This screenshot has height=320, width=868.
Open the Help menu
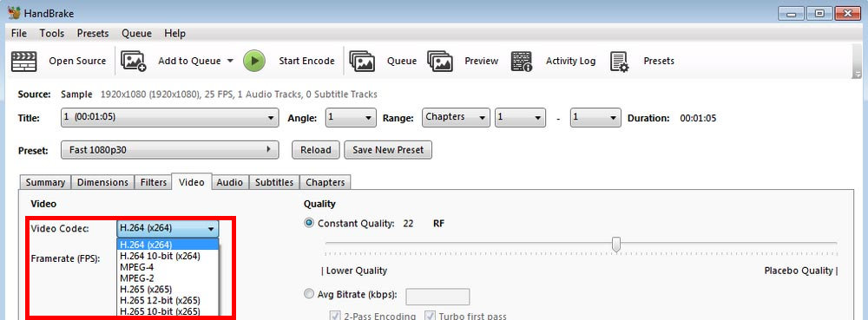click(x=175, y=34)
